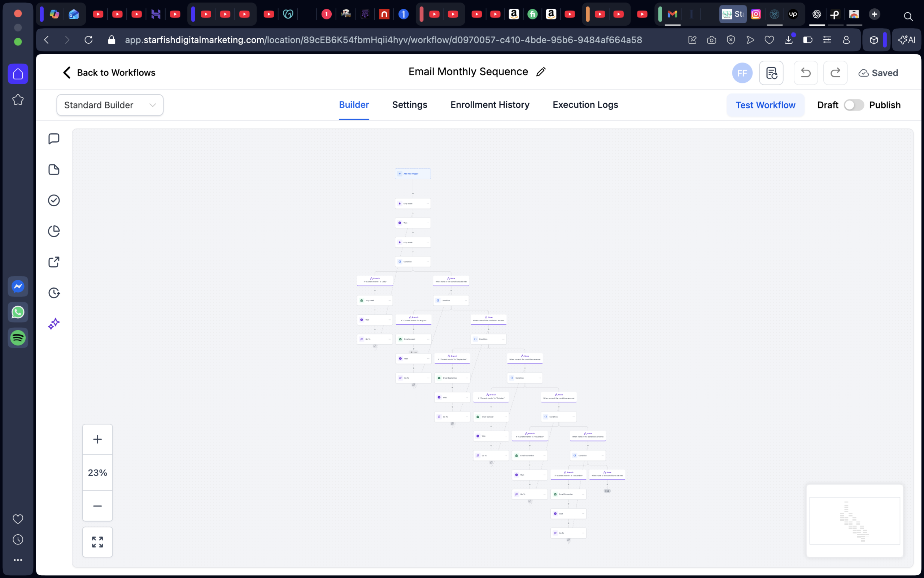Select the Email September node
The width and height of the screenshot is (924, 578).
452,378
